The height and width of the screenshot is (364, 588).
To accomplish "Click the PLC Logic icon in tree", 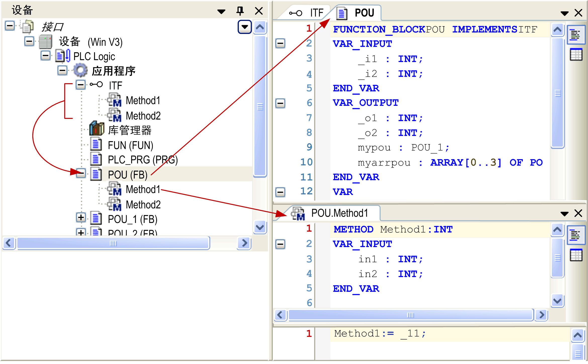I will pyautogui.click(x=63, y=56).
